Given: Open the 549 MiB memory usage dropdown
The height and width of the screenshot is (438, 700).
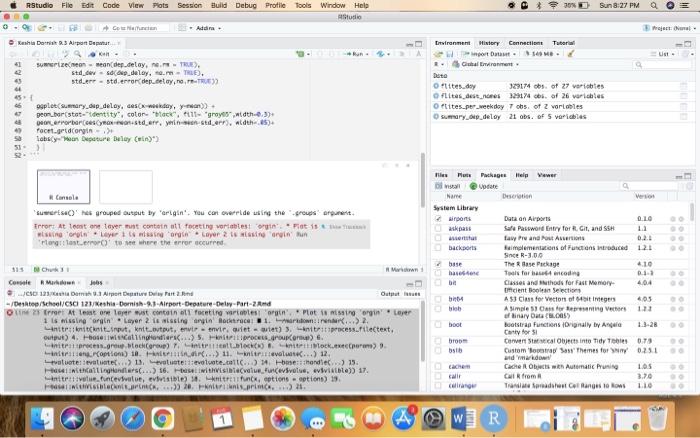Looking at the screenshot, I should click(541, 54).
